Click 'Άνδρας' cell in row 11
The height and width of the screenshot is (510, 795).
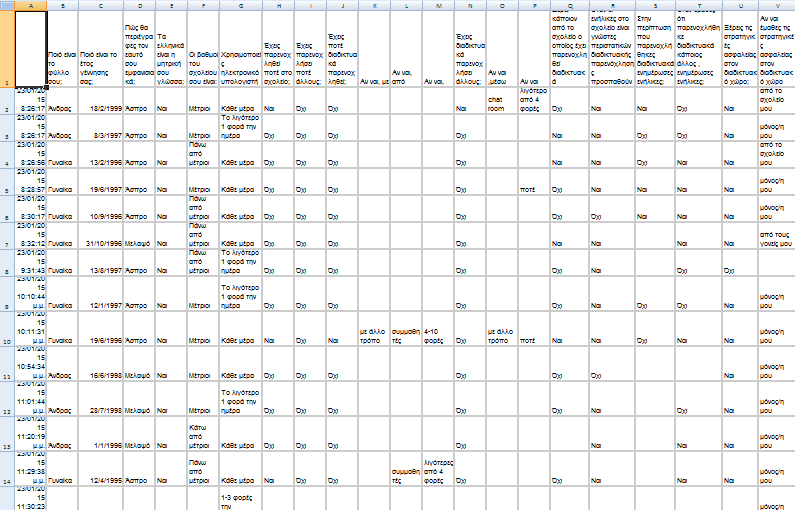[x=62, y=363]
